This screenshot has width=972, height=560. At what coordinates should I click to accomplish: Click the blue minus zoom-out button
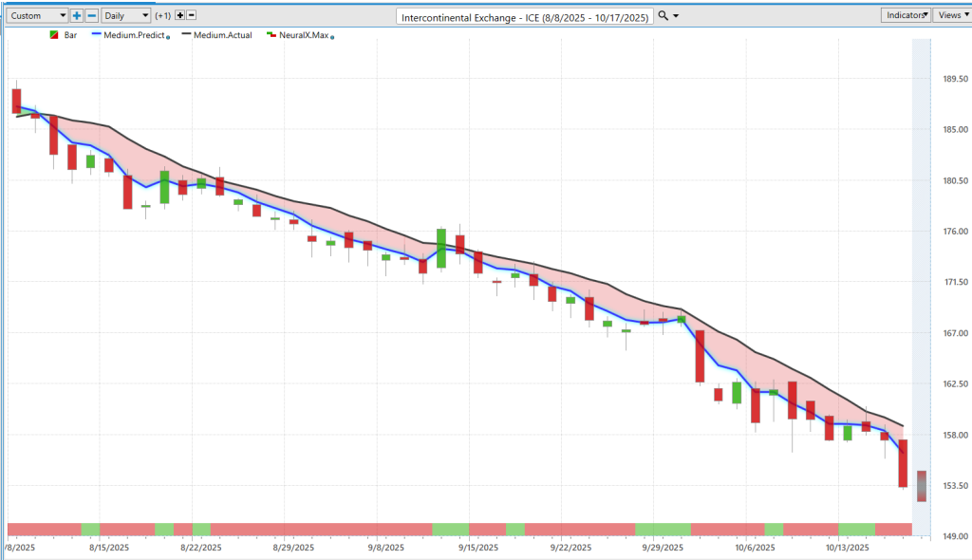(91, 16)
